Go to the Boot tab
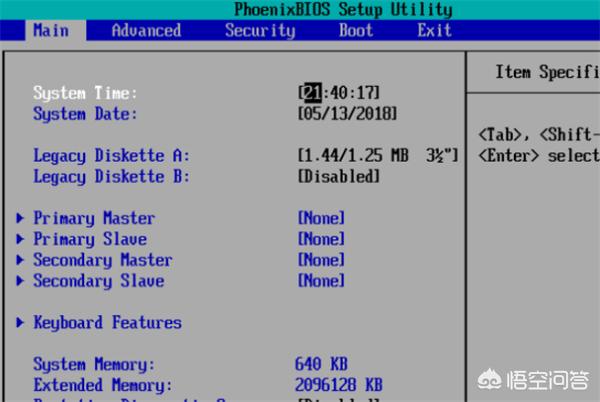Screen dimensions: 600x402 tap(356, 30)
